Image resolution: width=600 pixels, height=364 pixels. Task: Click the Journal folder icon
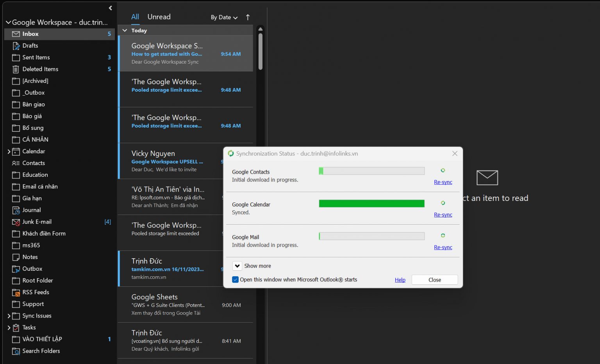pyautogui.click(x=16, y=210)
